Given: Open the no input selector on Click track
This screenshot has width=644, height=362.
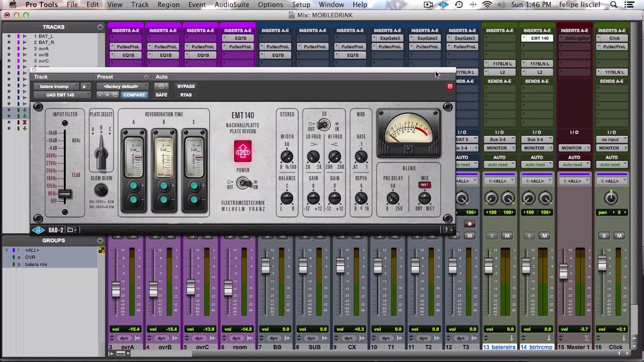Looking at the screenshot, I should coord(611,139).
